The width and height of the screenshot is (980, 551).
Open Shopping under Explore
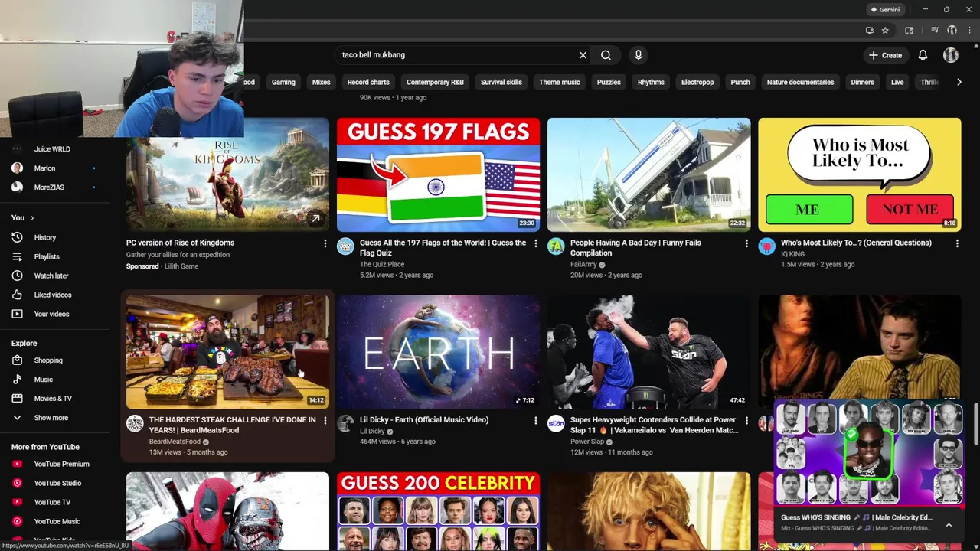[x=48, y=360]
